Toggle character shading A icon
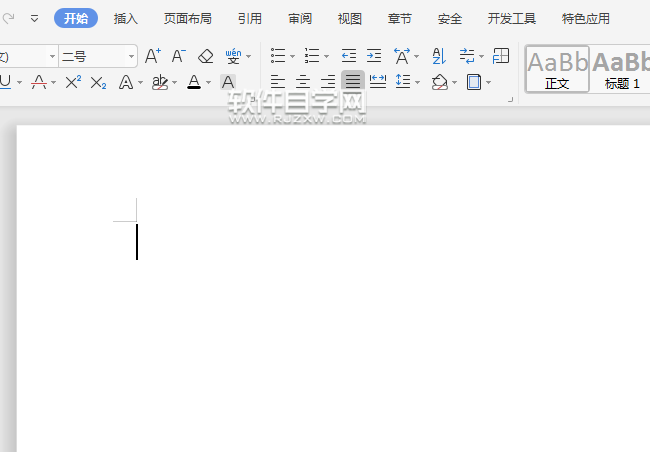This screenshot has height=452, width=650. tap(228, 82)
